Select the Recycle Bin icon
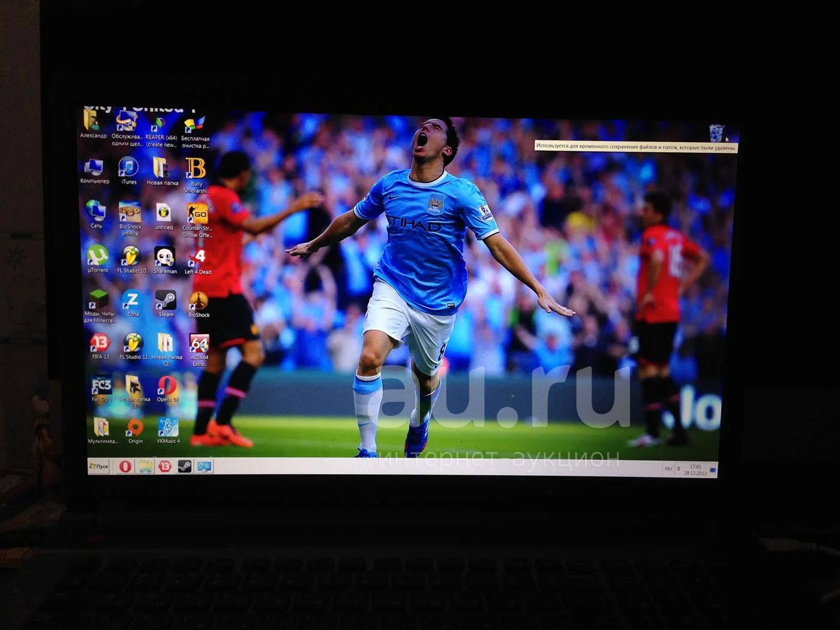Viewport: 840px width, 630px height. (716, 133)
